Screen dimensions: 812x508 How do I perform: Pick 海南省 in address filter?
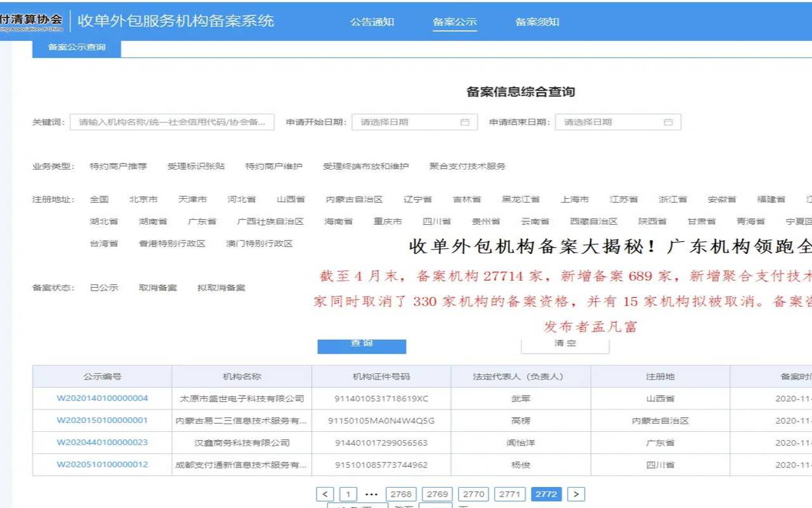coord(339,222)
